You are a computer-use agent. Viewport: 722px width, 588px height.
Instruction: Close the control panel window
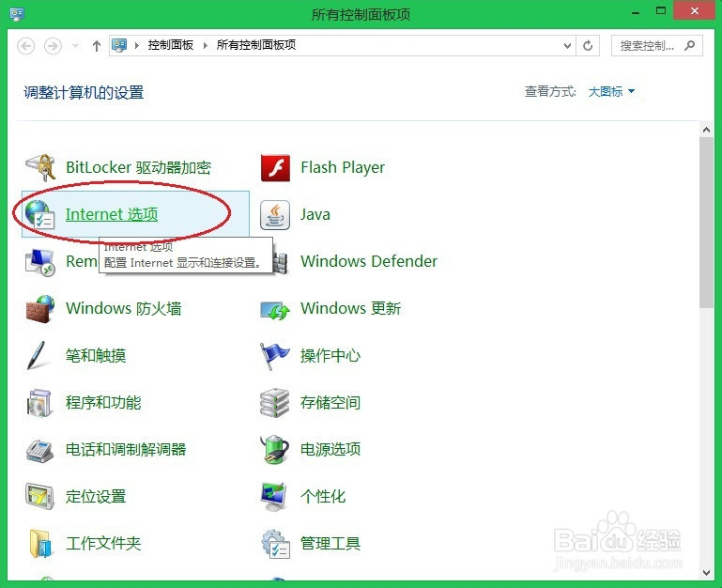pos(695,10)
